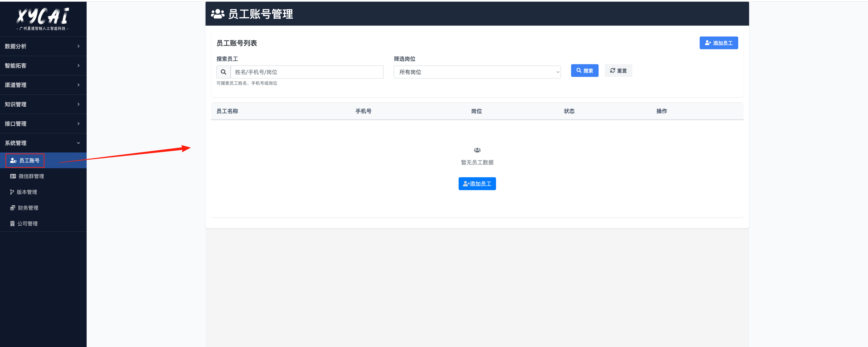Click the empty-state group icon
The height and width of the screenshot is (347, 868).
477,150
